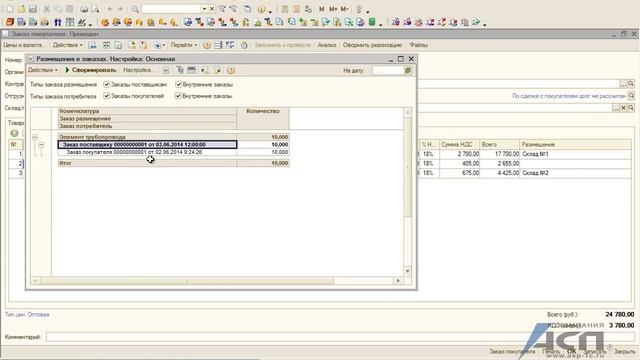Toggle Внутренние заказы for consumer types

click(178, 96)
